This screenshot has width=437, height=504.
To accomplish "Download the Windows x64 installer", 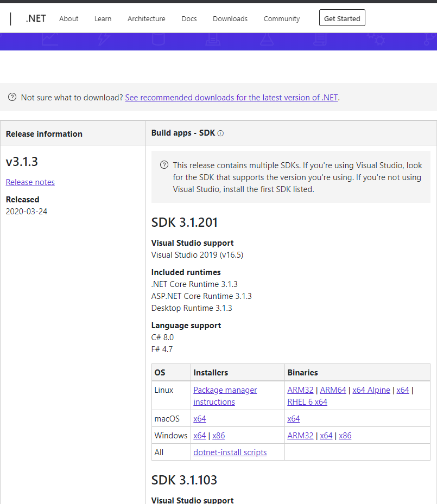I will [x=200, y=435].
